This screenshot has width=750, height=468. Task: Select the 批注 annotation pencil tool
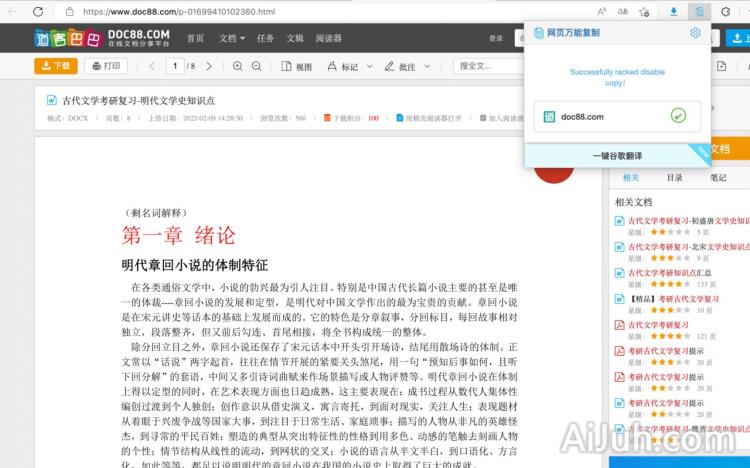click(x=400, y=67)
